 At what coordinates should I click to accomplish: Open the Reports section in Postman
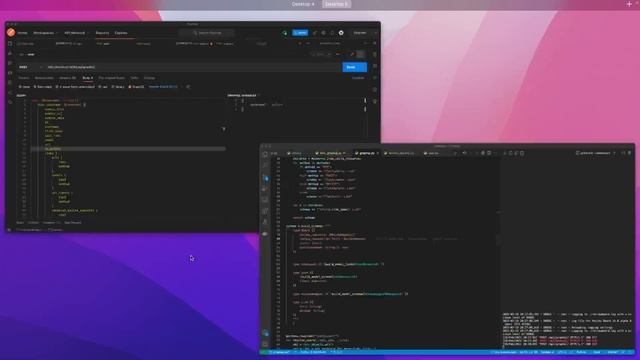click(102, 33)
